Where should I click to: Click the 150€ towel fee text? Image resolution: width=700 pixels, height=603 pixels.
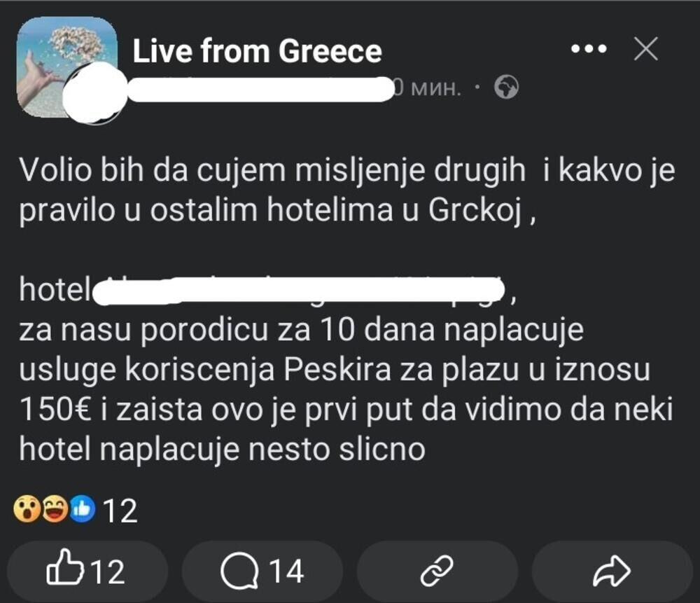[56, 406]
